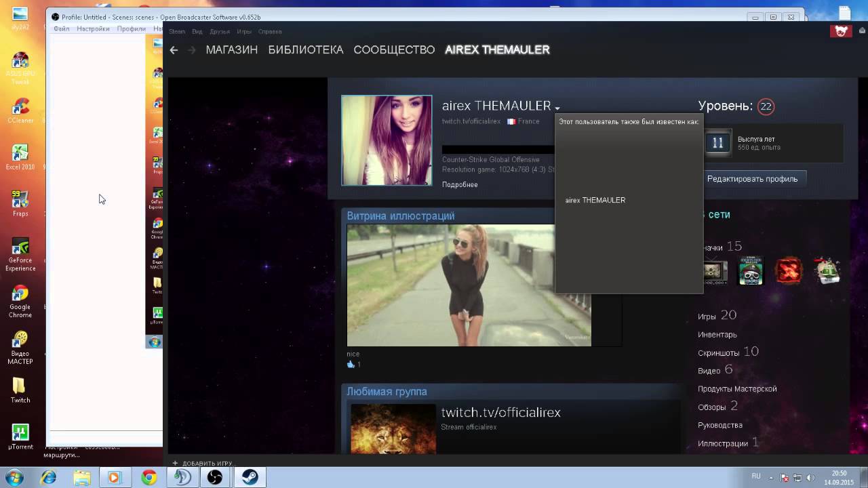Open the green tank badge icon
The width and height of the screenshot is (868, 488).
(827, 270)
